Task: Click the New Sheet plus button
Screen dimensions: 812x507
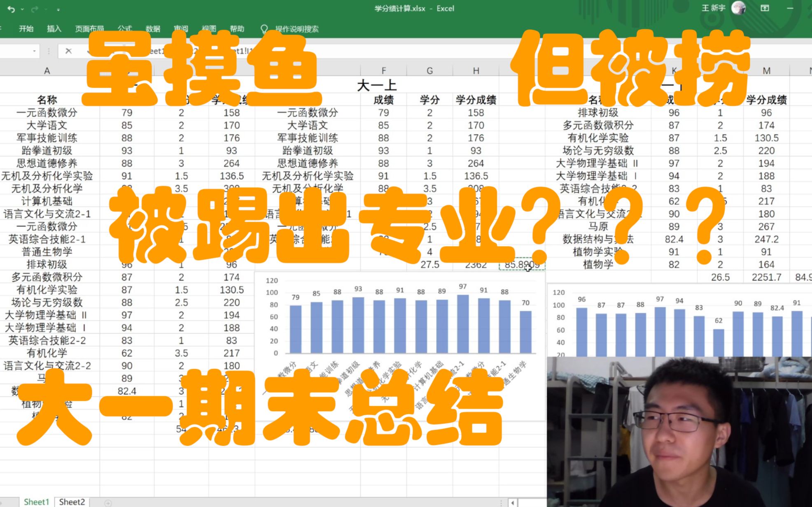Action: click(108, 503)
